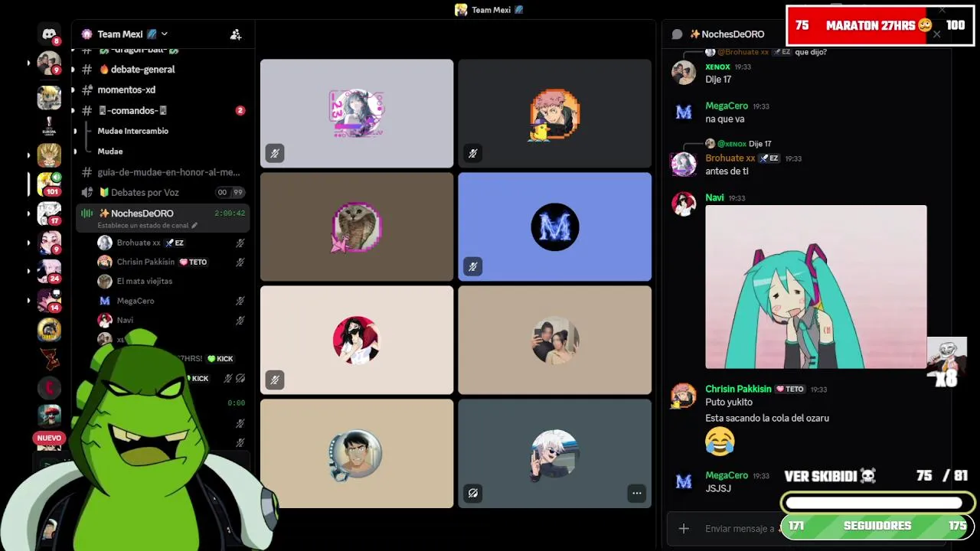Open server icon with 24 notification badge
The image size is (980, 551).
click(x=49, y=271)
